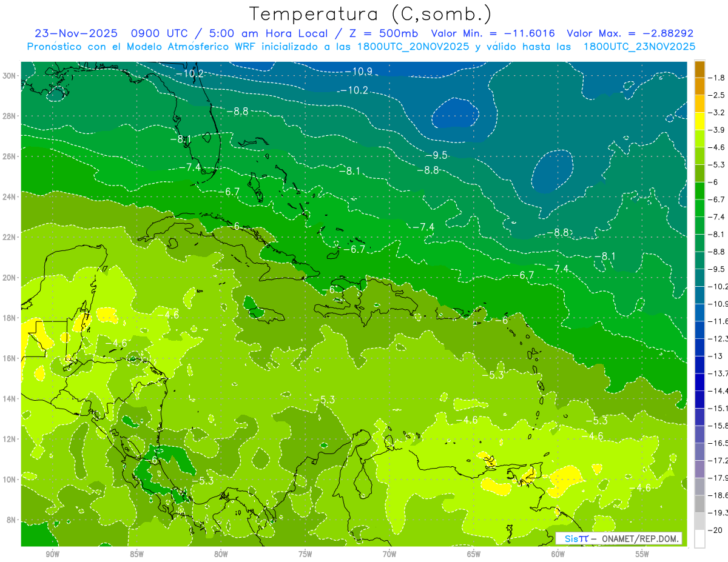This screenshot has width=728, height=562.
Task: Click the '12N' latitude axis label
Action: [9, 439]
